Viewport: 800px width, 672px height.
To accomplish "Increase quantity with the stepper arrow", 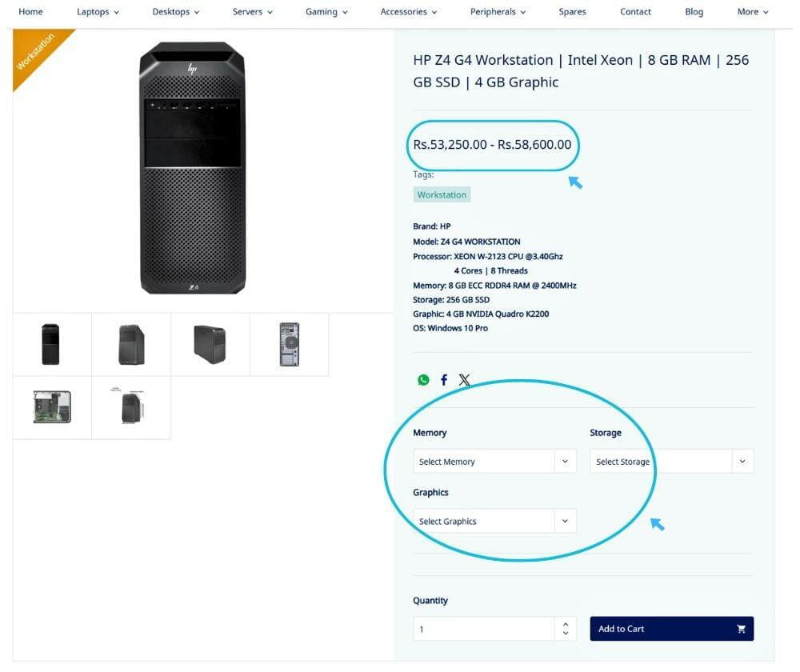I will click(x=566, y=624).
